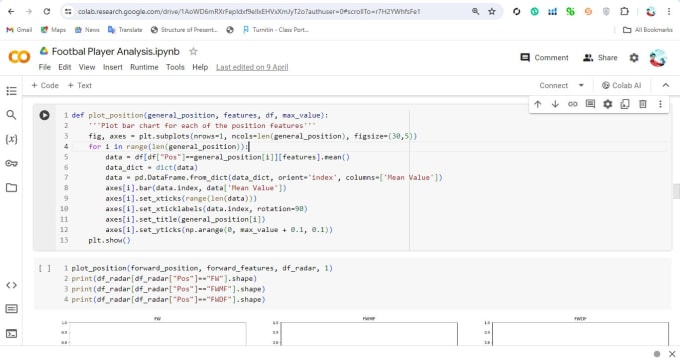
Task: Move cell up
Action: (538, 104)
